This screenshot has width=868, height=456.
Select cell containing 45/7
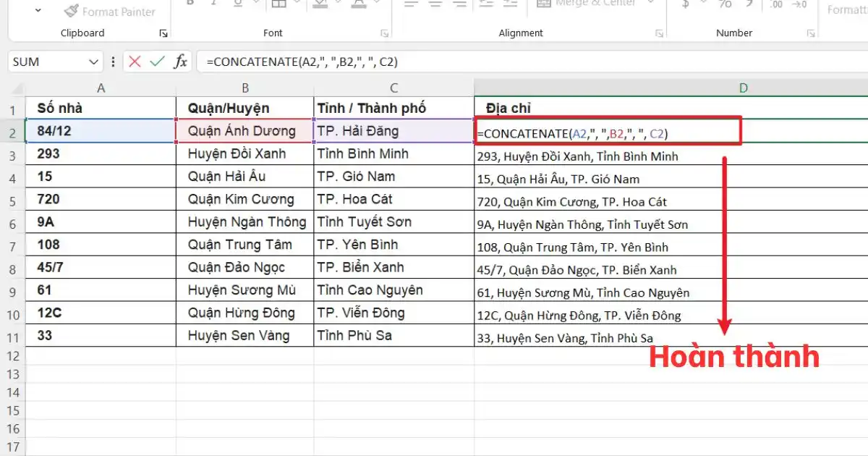pos(101,268)
